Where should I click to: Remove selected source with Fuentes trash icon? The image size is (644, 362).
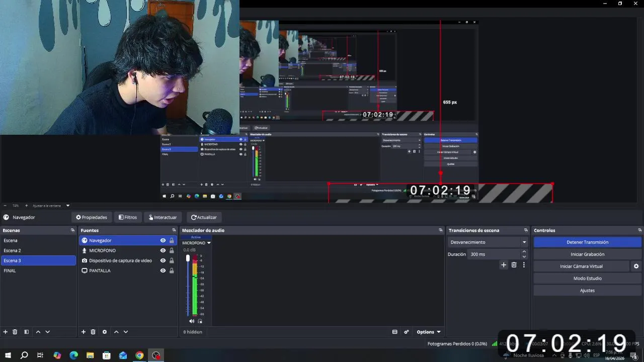(x=93, y=332)
